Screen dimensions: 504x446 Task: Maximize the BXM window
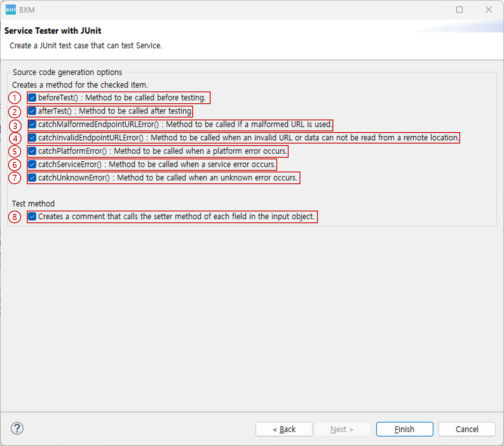pyautogui.click(x=460, y=9)
